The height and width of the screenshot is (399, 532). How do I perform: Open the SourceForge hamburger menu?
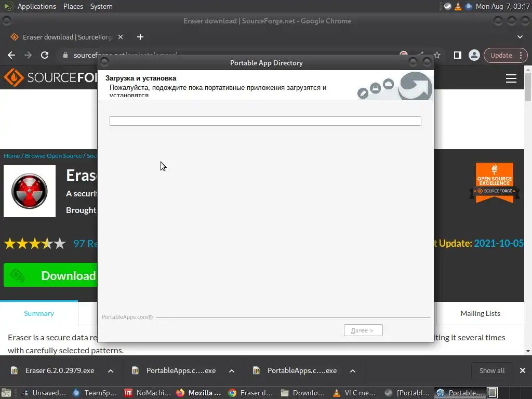tap(511, 78)
